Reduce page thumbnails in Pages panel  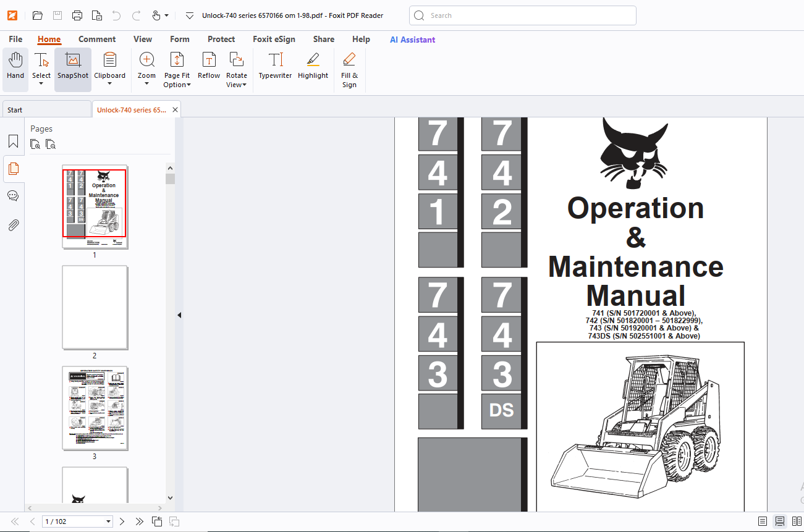click(x=51, y=145)
